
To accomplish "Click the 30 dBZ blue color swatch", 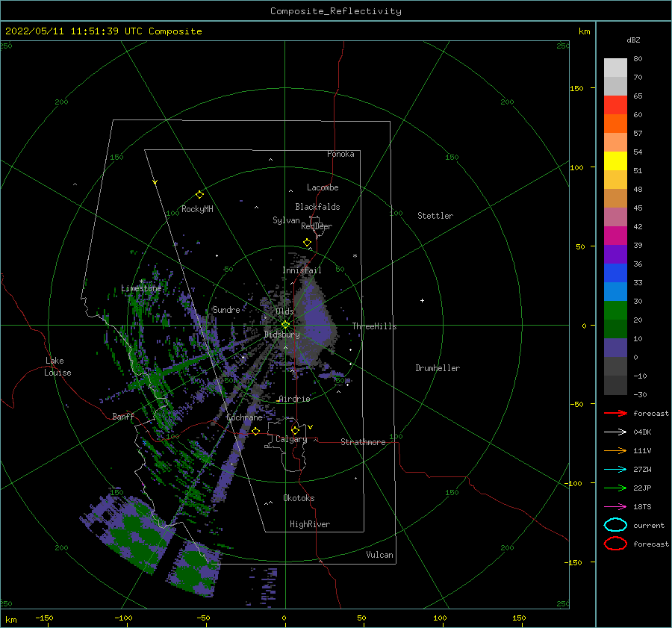I will 615,291.
